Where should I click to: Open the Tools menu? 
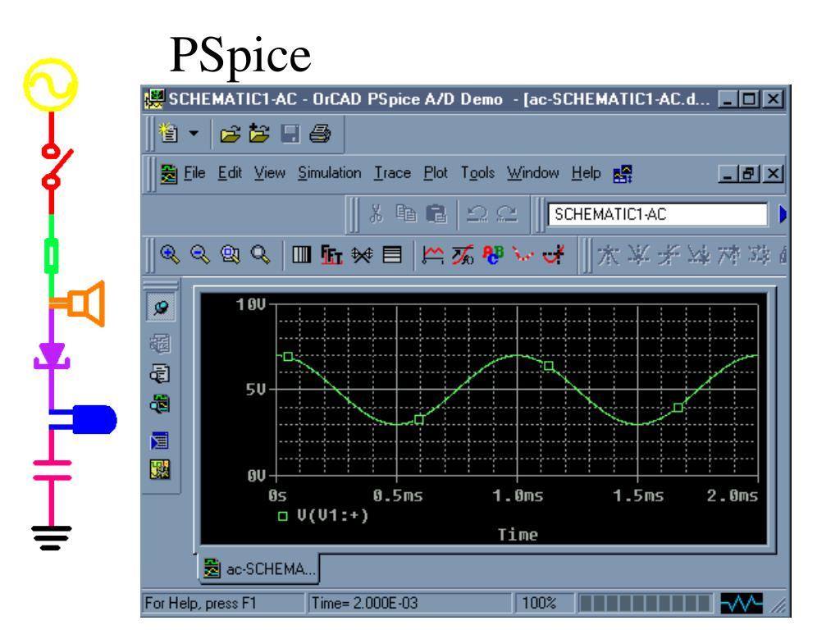[x=477, y=173]
